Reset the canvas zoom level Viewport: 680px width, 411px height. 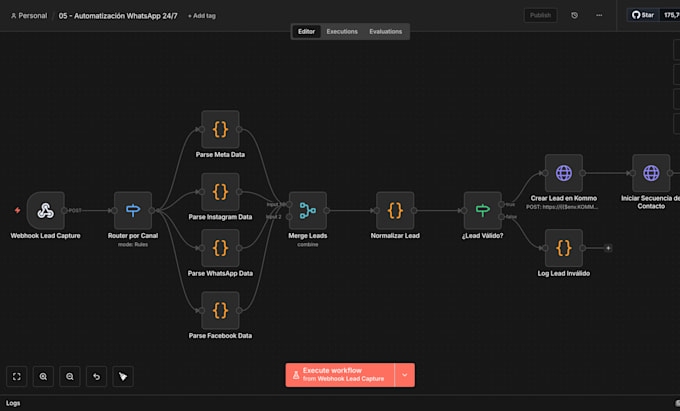pos(96,376)
